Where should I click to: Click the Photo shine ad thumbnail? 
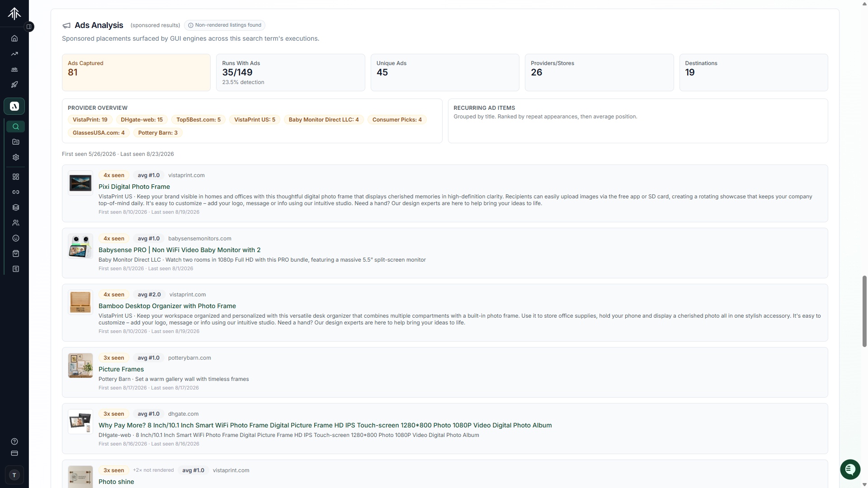tap(80, 477)
